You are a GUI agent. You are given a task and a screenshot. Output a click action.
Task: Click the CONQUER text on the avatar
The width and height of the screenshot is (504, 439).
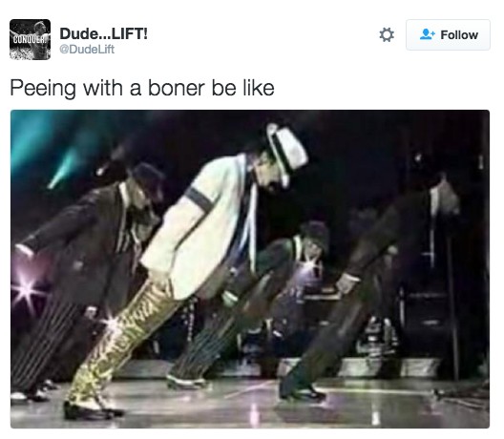click(29, 39)
